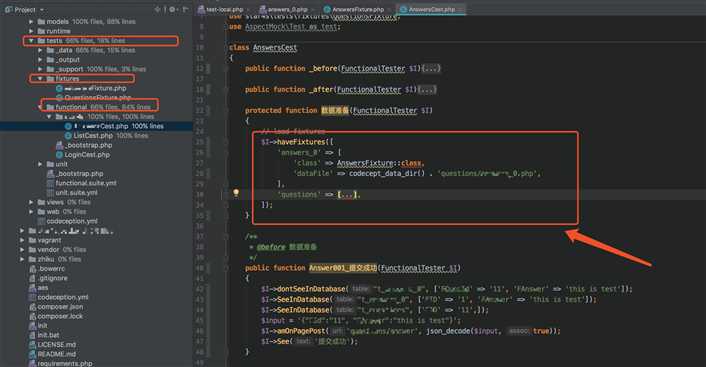This screenshot has height=367, width=706.
Task: Click the ListCest.php file icon
Action: click(68, 136)
